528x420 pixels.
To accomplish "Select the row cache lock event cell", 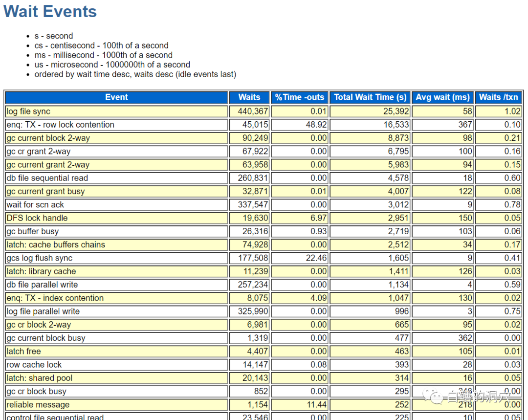I will [x=34, y=365].
